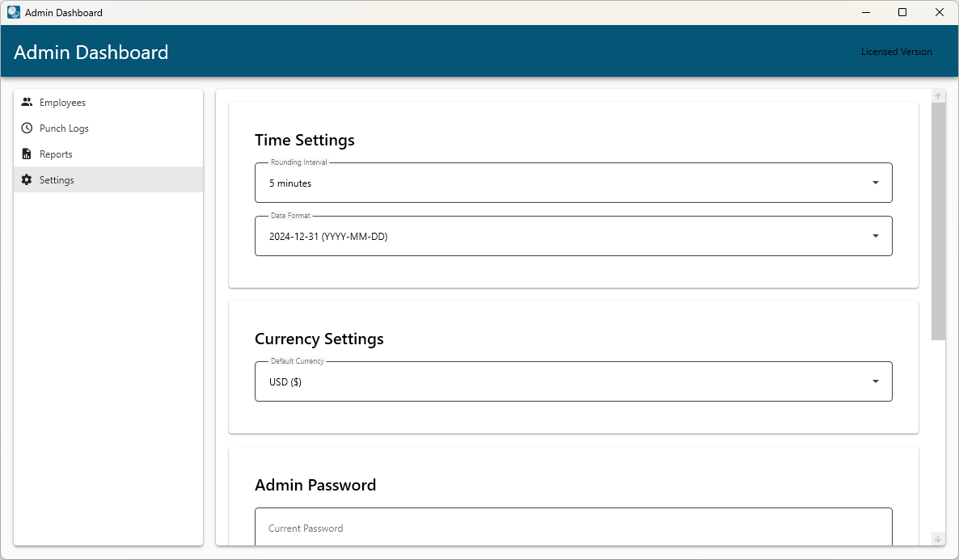Click the app icon in the title bar
This screenshot has height=560, width=959.
click(x=14, y=13)
